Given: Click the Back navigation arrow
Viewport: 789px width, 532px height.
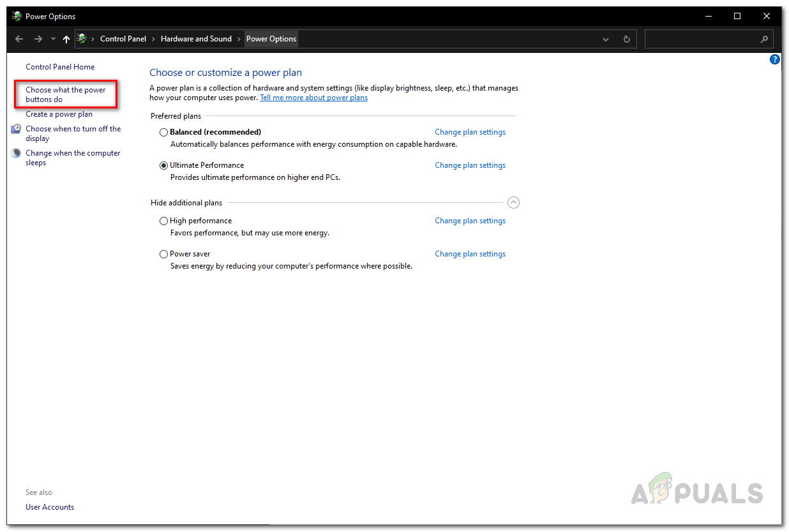Looking at the screenshot, I should click(19, 39).
